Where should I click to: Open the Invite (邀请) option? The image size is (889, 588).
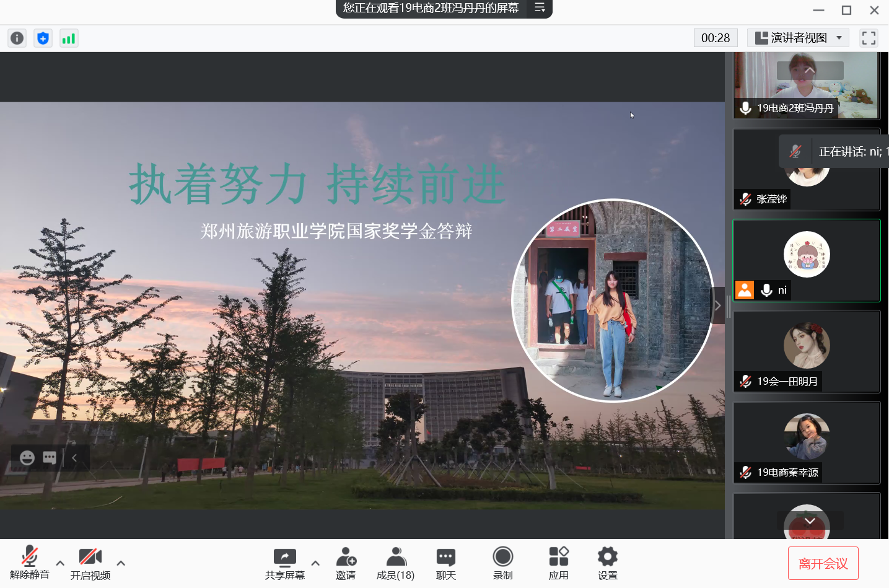coord(346,563)
